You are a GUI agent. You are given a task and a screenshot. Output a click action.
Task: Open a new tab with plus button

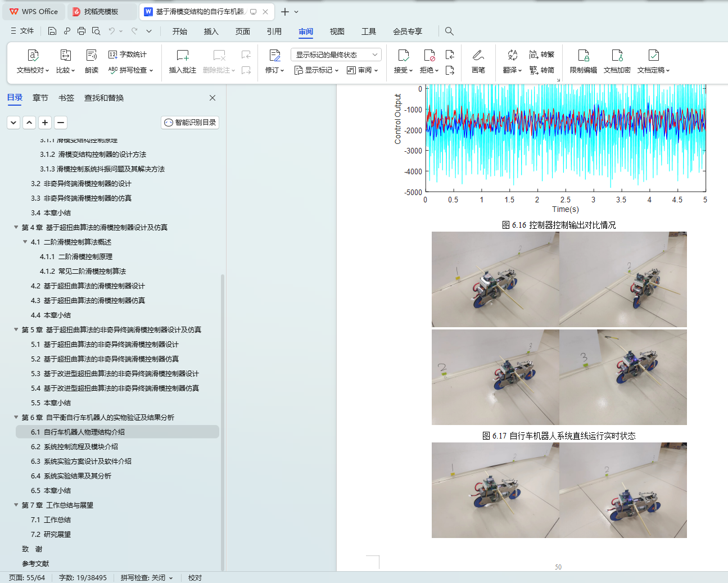[285, 11]
